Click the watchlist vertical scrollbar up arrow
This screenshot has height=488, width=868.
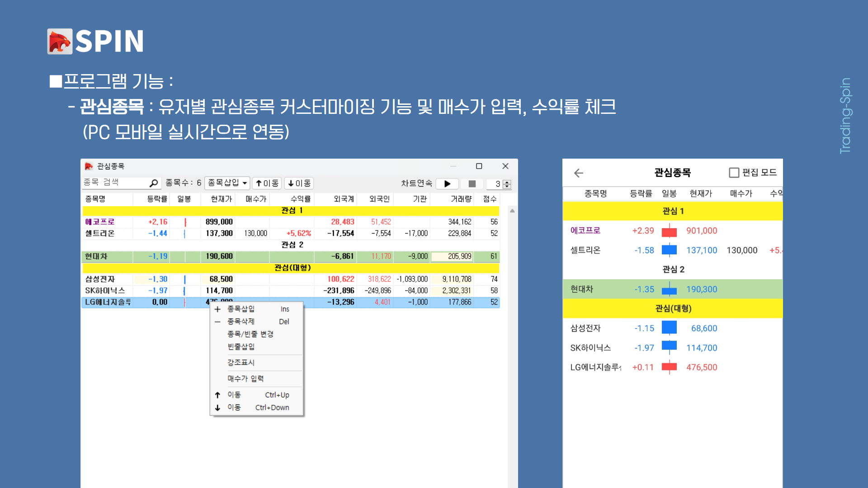pos(512,211)
